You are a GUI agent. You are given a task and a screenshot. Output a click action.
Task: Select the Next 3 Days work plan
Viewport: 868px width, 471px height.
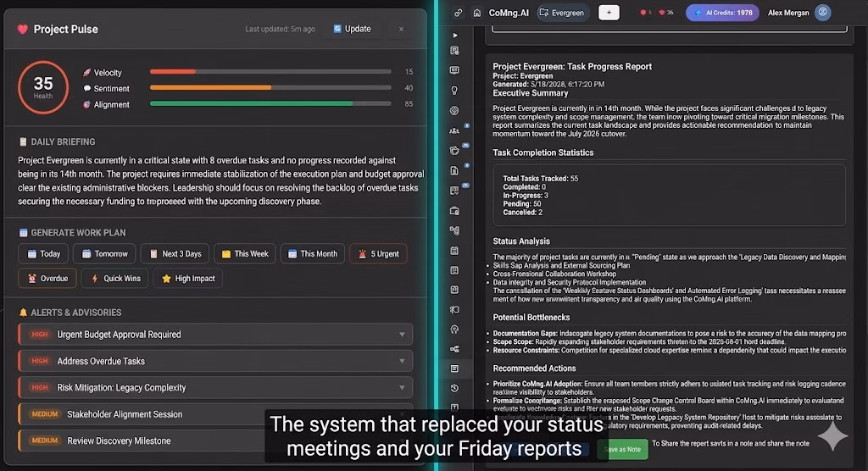(x=175, y=253)
